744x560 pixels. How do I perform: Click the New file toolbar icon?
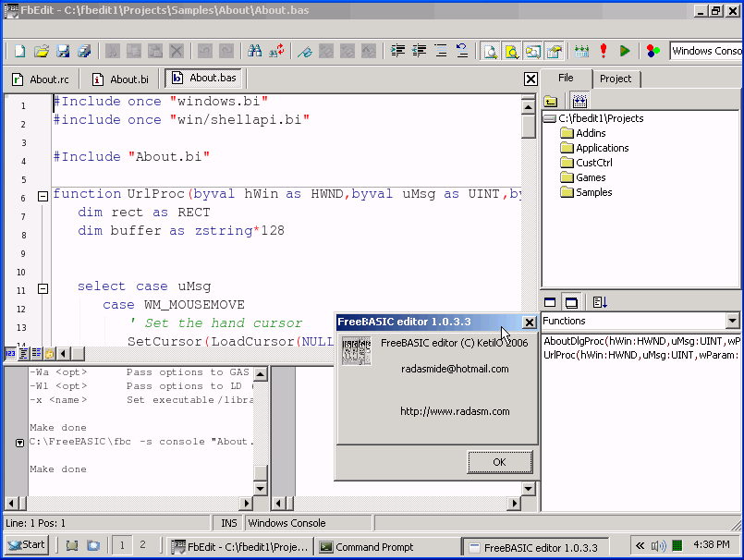(x=19, y=51)
